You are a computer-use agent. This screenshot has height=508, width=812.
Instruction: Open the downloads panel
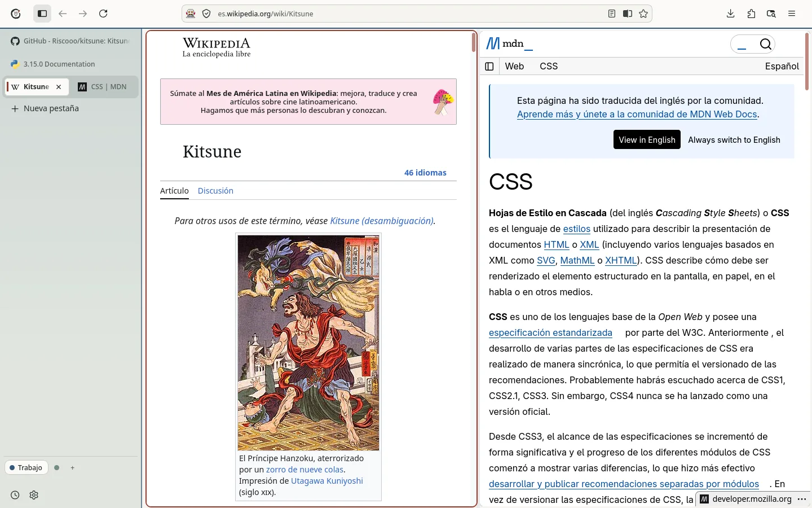click(x=731, y=14)
